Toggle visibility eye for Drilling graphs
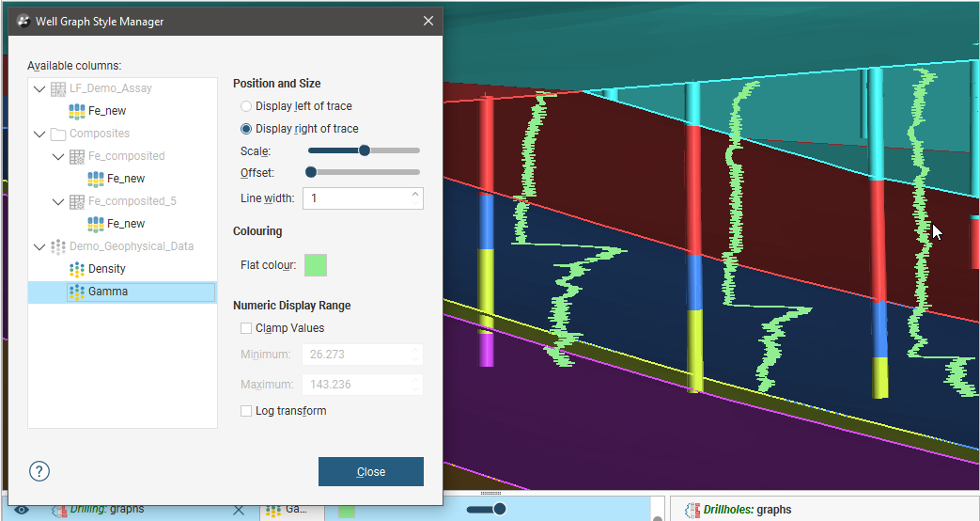This screenshot has height=521, width=980. (x=22, y=510)
